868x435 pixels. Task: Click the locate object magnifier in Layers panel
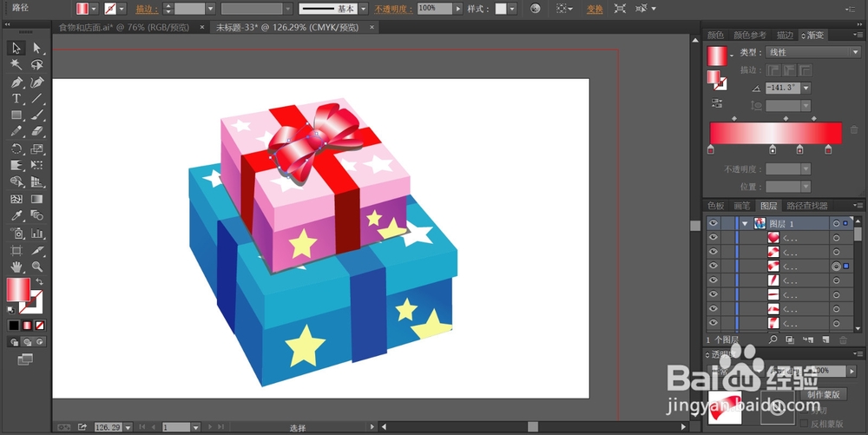[773, 339]
